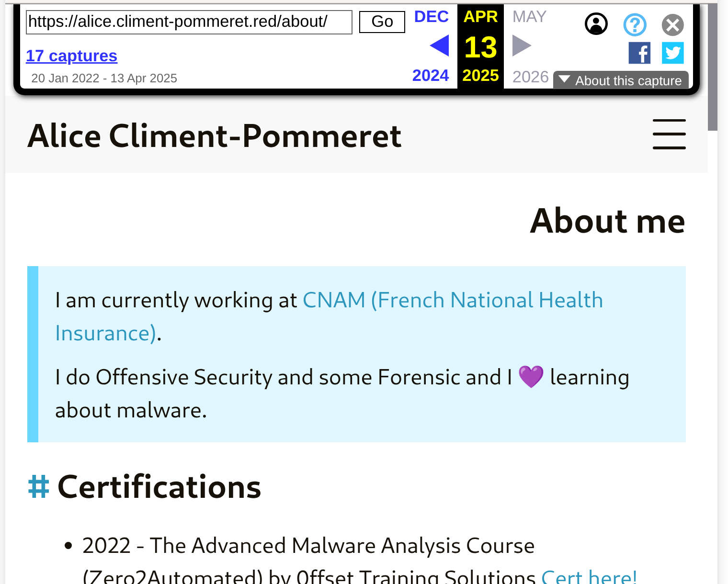Go to next capture with right arrow
The image size is (728, 584).
click(x=521, y=45)
